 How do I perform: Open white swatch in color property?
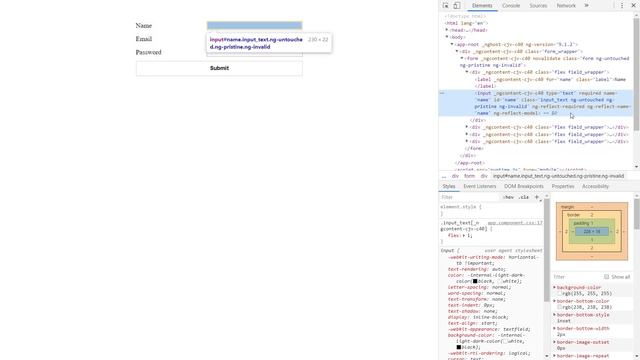click(x=499, y=281)
